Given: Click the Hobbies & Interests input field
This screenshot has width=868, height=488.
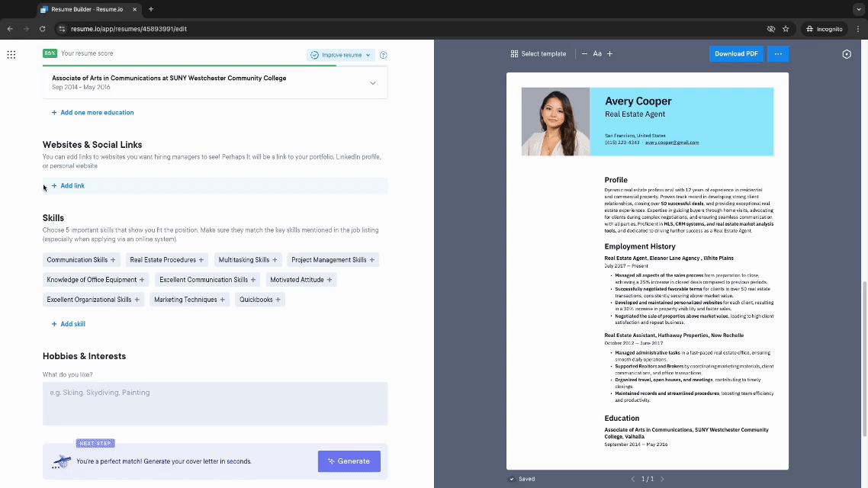Looking at the screenshot, I should pyautogui.click(x=214, y=402).
